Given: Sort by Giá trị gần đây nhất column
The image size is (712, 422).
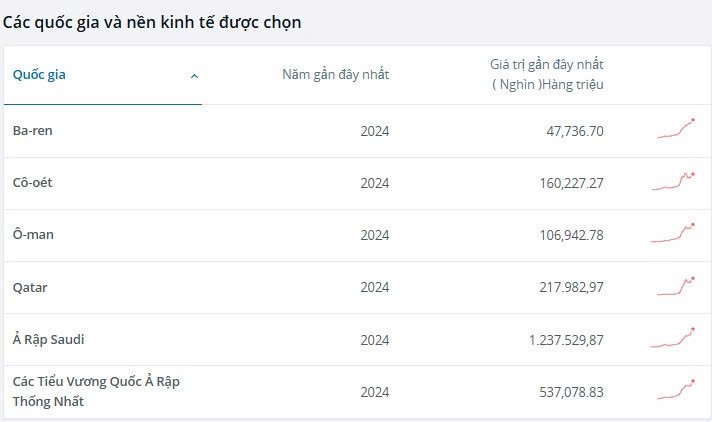Looking at the screenshot, I should (547, 74).
